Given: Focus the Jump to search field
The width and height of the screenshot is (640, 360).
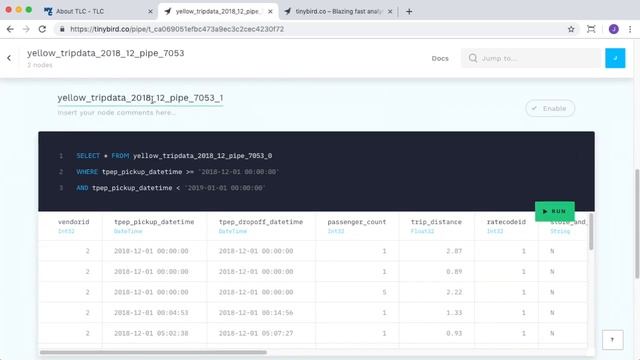Looking at the screenshot, I should tap(531, 58).
